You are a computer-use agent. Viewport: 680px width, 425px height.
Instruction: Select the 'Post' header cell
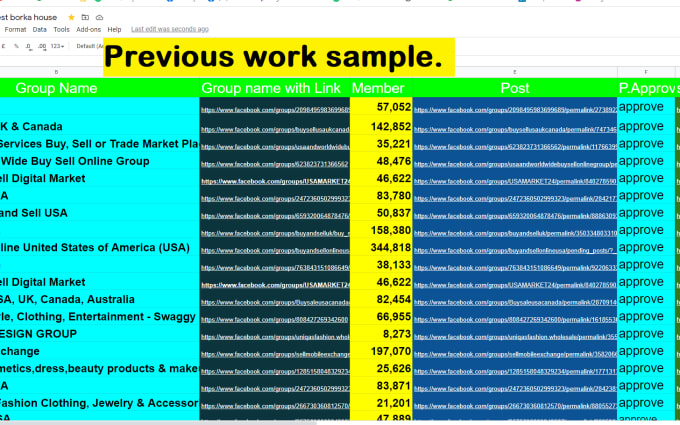pyautogui.click(x=515, y=88)
